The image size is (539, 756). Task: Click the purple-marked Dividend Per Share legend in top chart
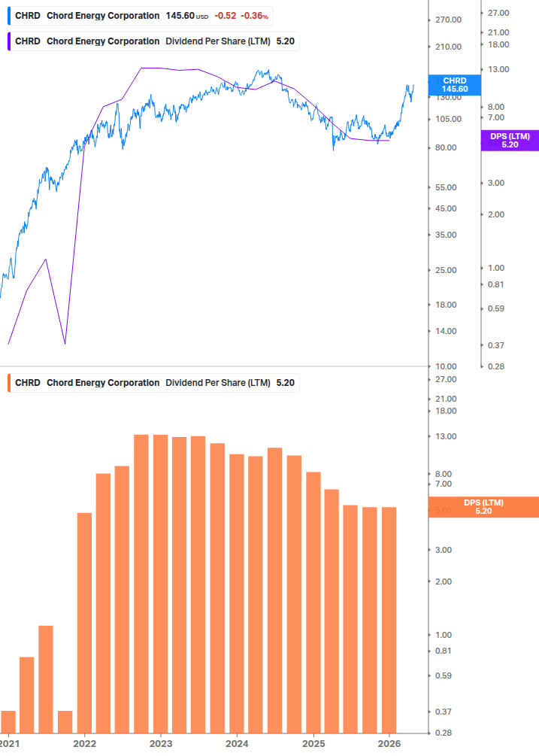153,41
